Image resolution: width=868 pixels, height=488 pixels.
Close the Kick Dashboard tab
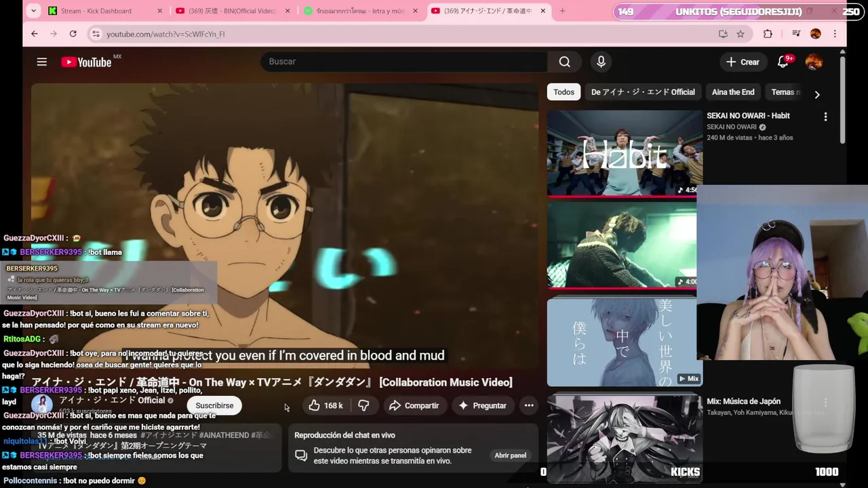[160, 11]
